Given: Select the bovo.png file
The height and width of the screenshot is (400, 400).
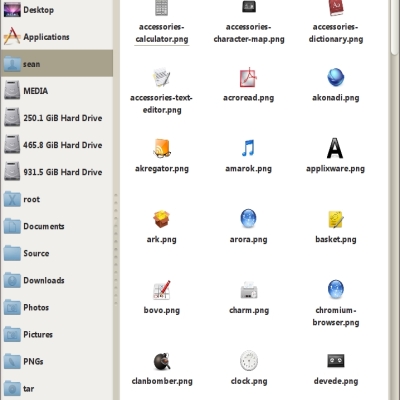Looking at the screenshot, I should [162, 297].
